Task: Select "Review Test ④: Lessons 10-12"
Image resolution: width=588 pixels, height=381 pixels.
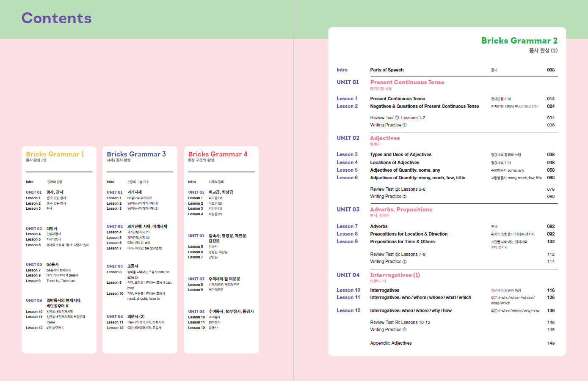Action: 400,322
